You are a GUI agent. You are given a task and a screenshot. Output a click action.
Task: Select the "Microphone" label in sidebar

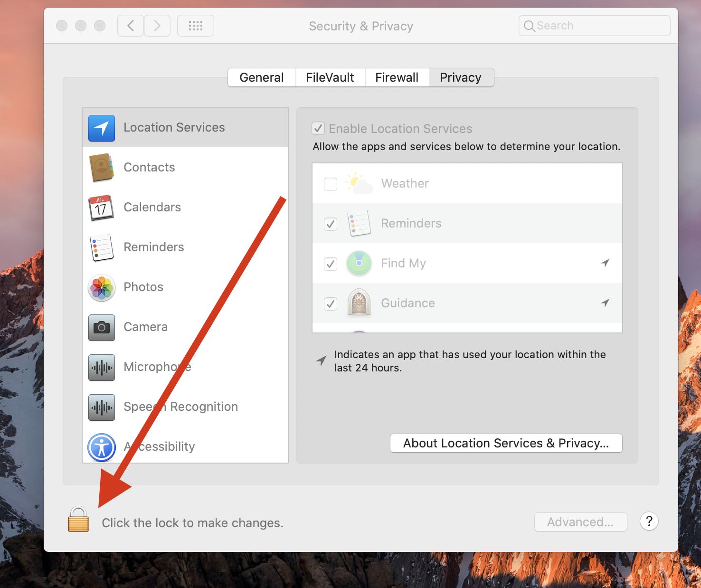pyautogui.click(x=157, y=367)
